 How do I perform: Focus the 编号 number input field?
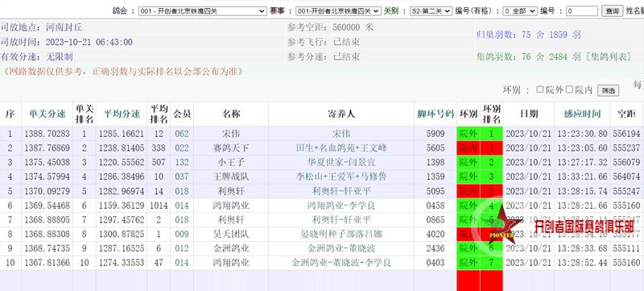581,11
